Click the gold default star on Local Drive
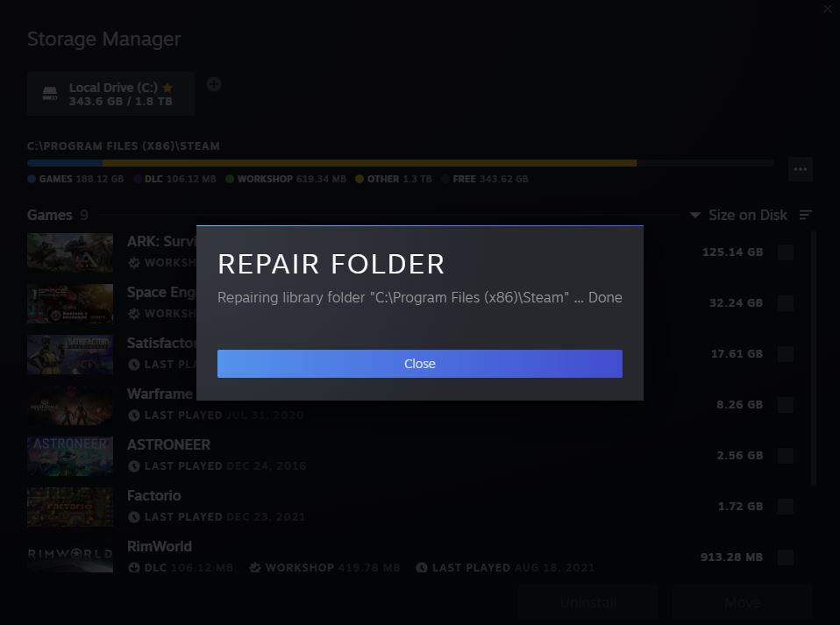 pyautogui.click(x=167, y=88)
